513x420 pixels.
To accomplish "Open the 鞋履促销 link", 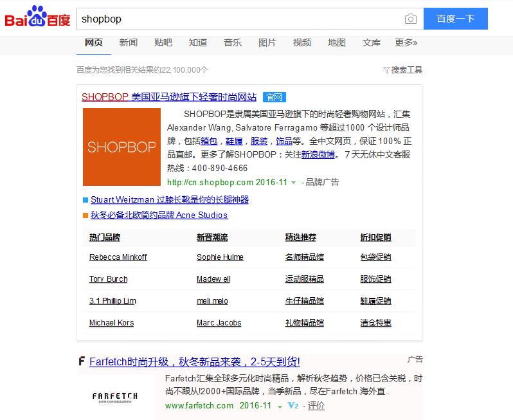I will (x=375, y=301).
